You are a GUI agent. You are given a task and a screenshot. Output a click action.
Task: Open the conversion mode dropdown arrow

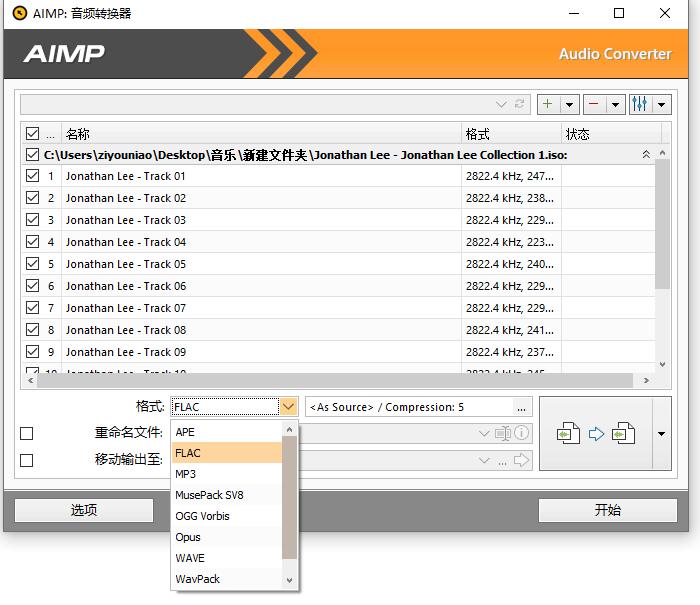click(662, 434)
